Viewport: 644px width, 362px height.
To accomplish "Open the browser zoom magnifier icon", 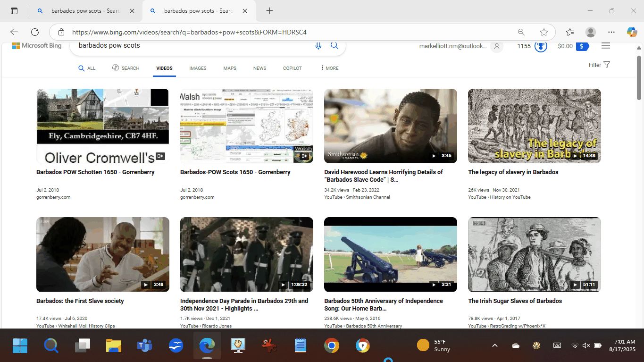I will [x=521, y=32].
